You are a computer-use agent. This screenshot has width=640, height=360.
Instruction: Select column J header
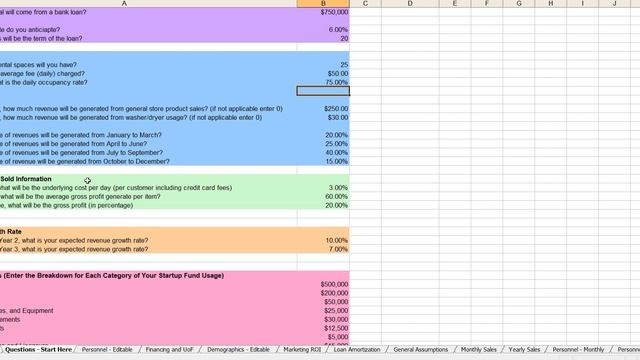(614, 3)
